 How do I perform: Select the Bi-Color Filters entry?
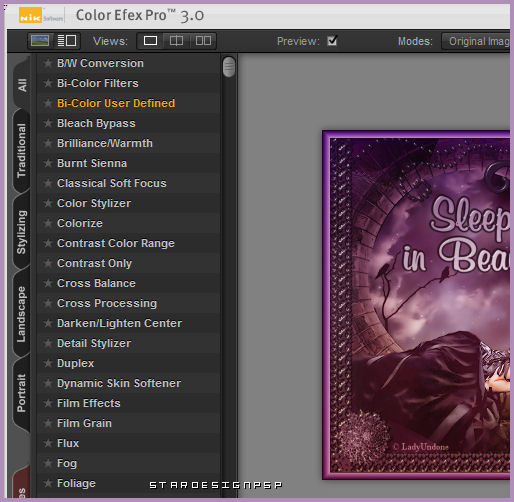pyautogui.click(x=129, y=83)
